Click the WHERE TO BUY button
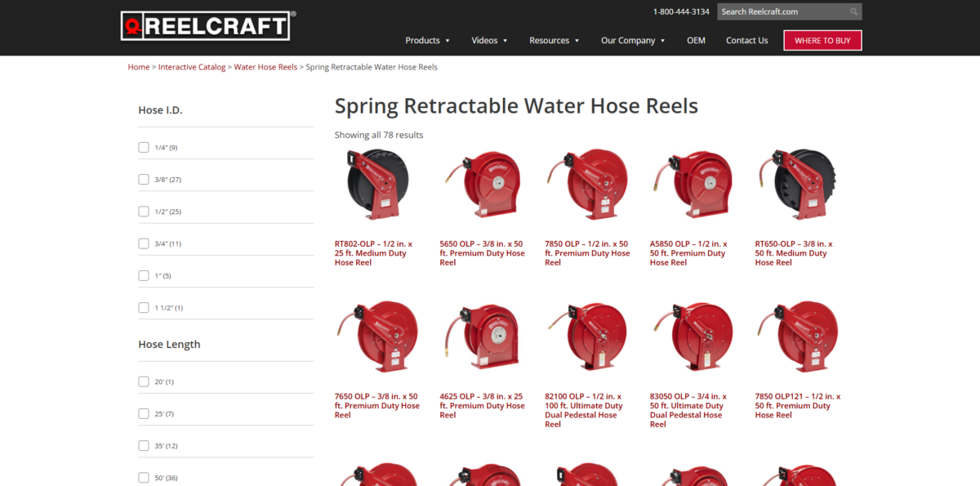980x486 pixels. coord(822,40)
